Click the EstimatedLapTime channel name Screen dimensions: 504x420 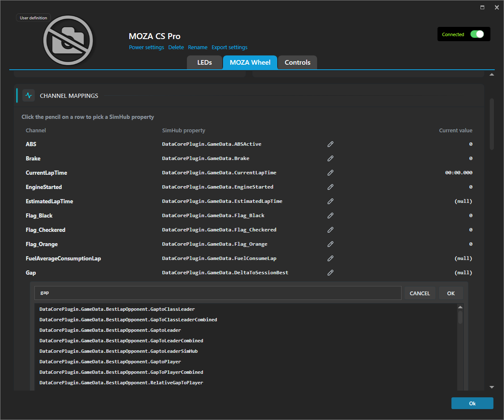(49, 201)
